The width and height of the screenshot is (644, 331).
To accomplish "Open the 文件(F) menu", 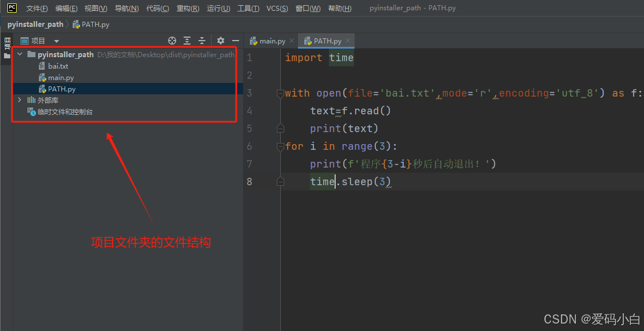I will coord(37,8).
